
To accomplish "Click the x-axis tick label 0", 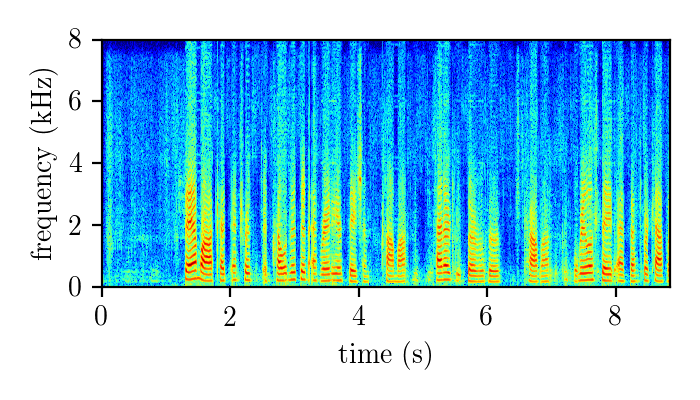I will 101,317.
